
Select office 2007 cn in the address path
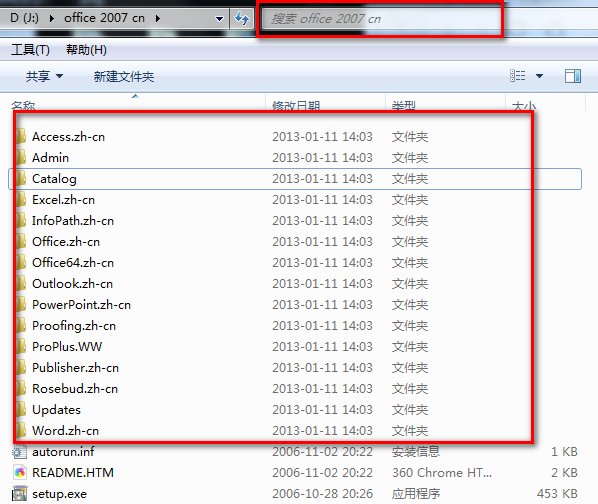pyautogui.click(x=104, y=18)
